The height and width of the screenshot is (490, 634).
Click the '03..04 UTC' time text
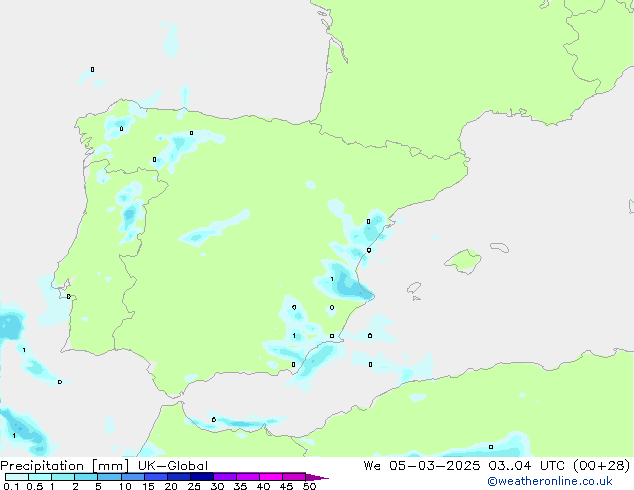click(526, 466)
